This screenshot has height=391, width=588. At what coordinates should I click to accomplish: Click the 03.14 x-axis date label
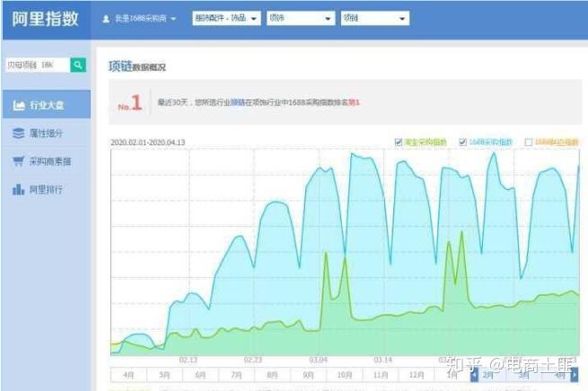tap(383, 360)
